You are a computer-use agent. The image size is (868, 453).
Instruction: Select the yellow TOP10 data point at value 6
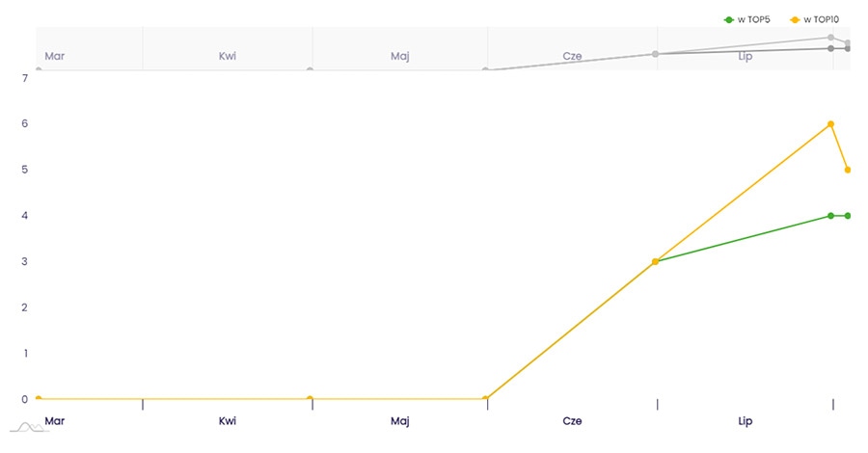click(830, 124)
